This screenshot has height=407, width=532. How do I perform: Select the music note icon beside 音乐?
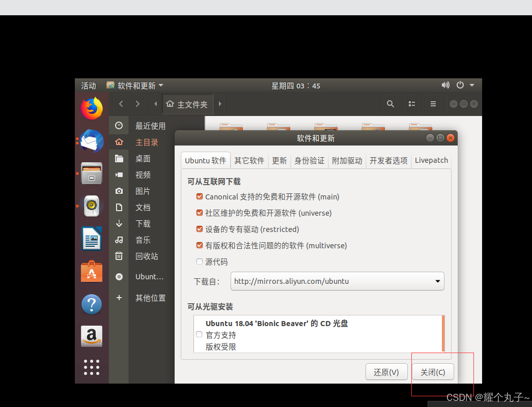click(x=119, y=240)
